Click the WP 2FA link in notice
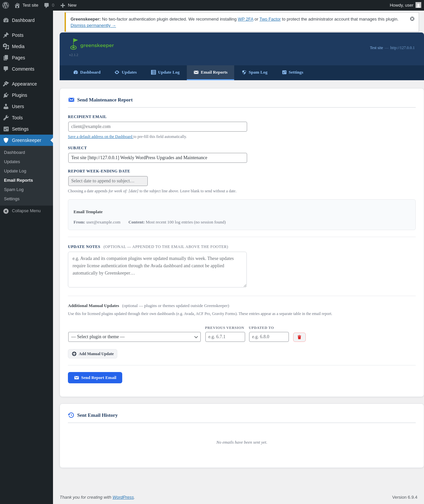This screenshot has width=424, height=504. pyautogui.click(x=245, y=19)
